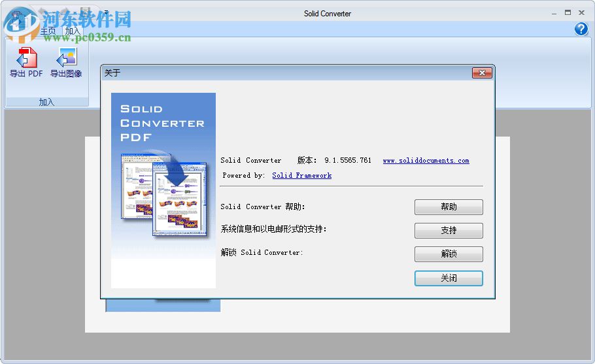Click the Solid Converter 帮助 label
595x364 pixels.
263,207
